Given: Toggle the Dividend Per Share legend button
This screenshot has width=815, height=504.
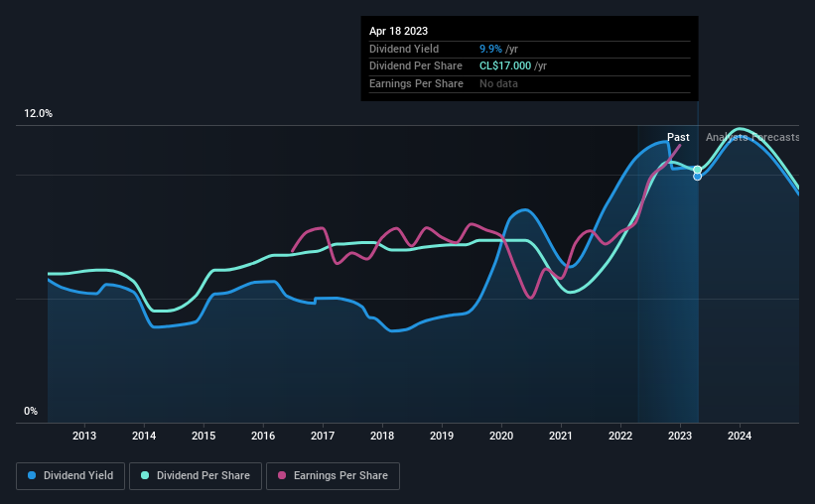Looking at the screenshot, I should pos(196,476).
